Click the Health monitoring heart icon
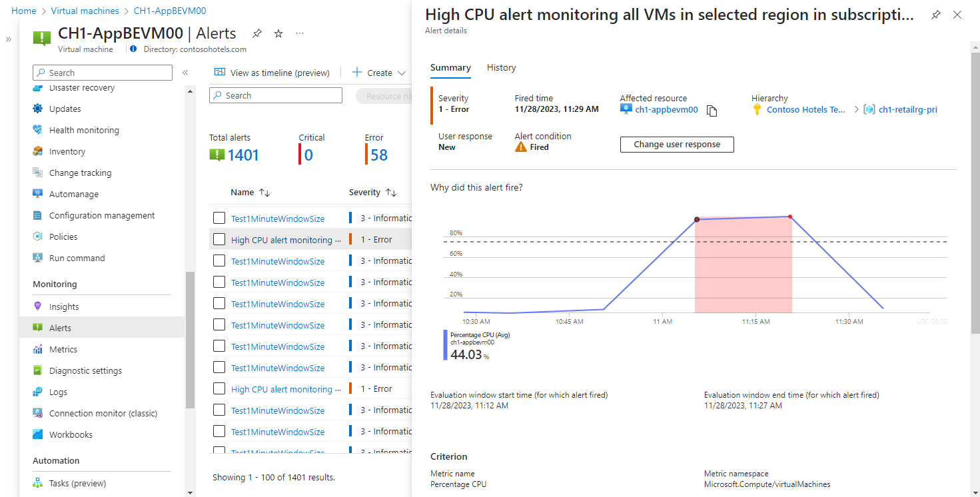Image resolution: width=980 pixels, height=497 pixels. point(38,130)
